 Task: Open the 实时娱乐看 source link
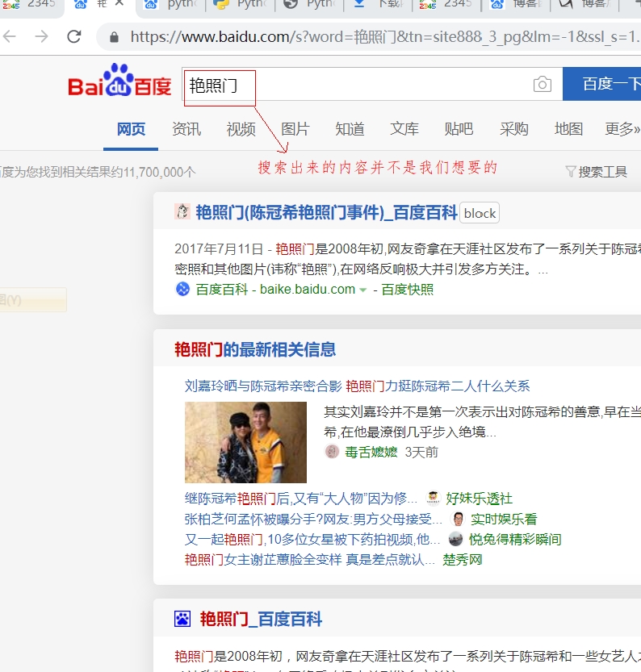504,519
